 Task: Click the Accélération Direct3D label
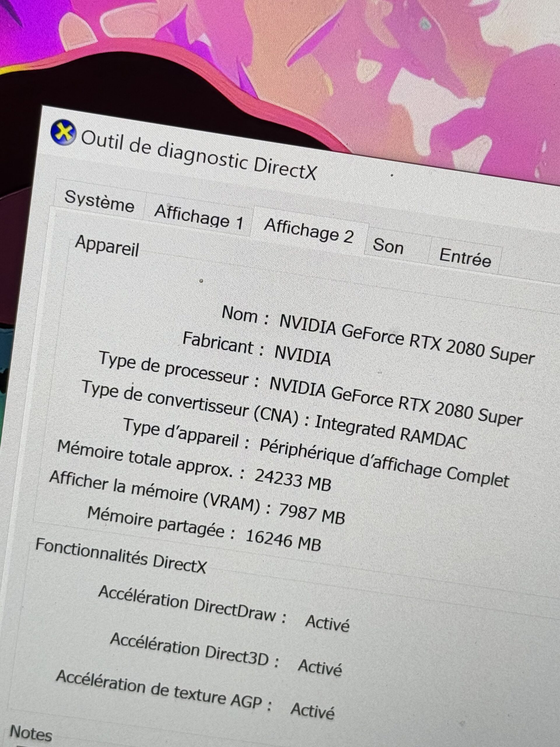pos(195,650)
